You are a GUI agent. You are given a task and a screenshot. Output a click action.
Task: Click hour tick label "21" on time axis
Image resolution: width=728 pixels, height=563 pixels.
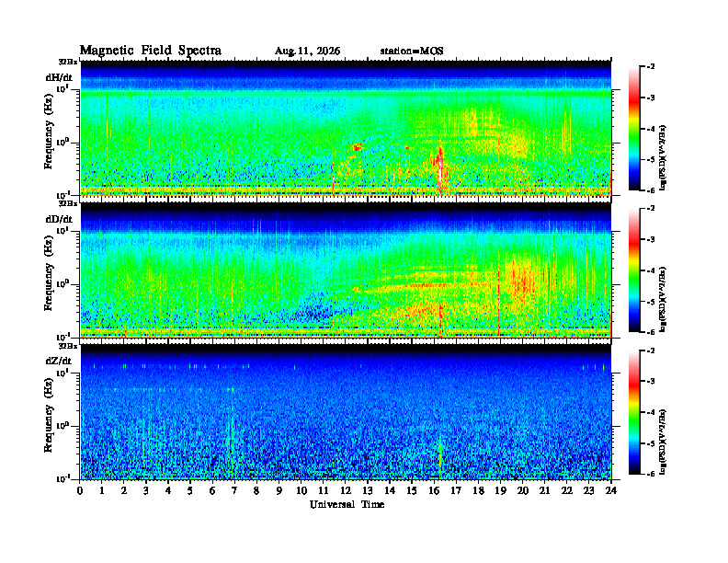544,491
